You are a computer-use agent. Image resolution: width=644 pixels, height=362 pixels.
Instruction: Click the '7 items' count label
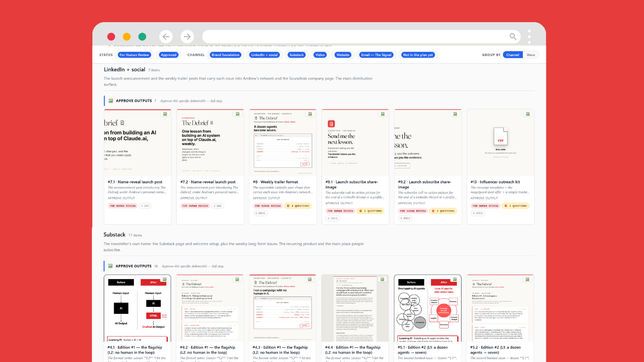[x=154, y=70]
